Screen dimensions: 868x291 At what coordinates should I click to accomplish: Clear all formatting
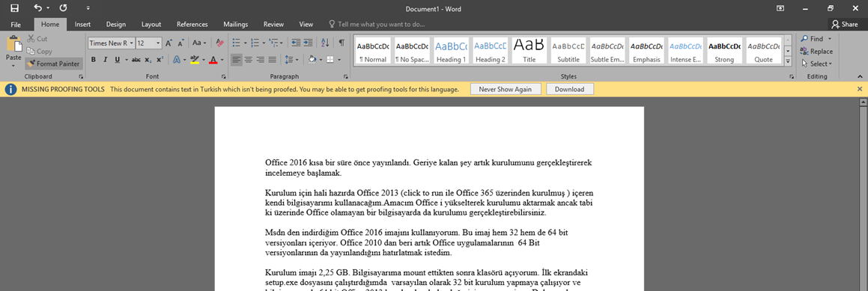coord(219,43)
